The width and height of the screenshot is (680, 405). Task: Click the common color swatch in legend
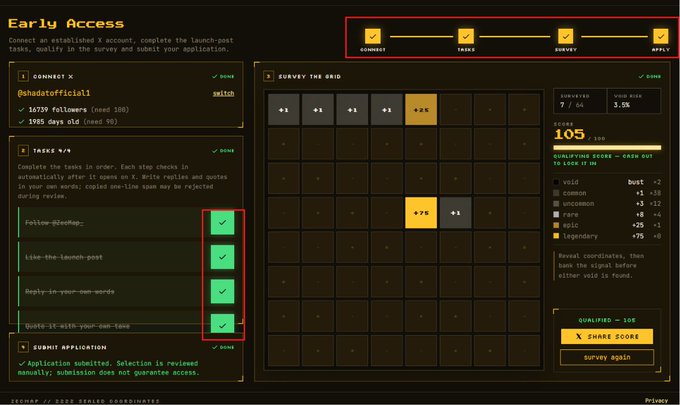tap(556, 193)
